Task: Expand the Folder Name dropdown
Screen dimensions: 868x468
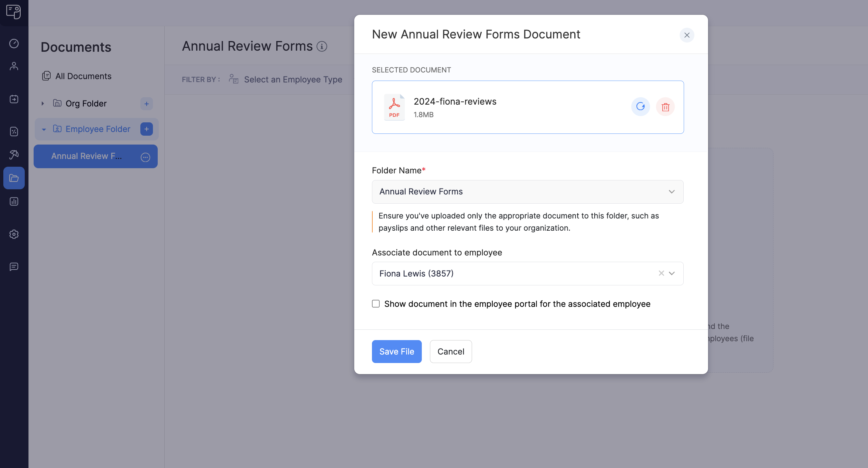Action: coord(527,191)
